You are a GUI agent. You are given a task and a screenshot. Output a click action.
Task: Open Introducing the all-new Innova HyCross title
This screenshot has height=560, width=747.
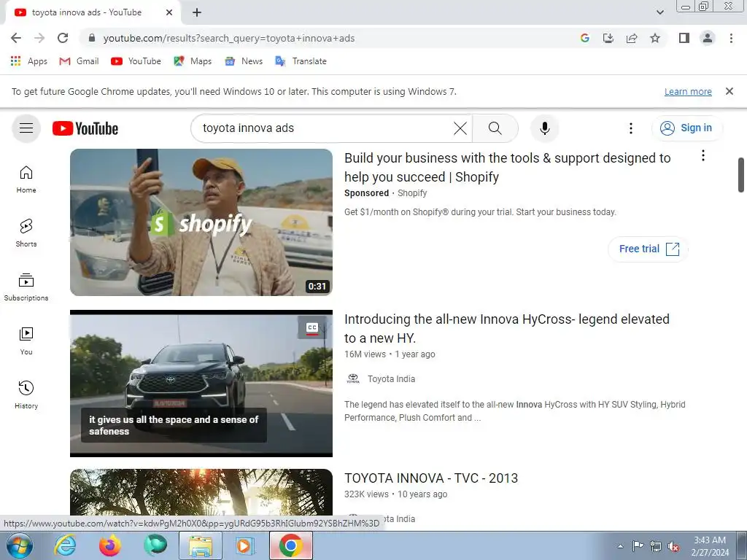[507, 328]
